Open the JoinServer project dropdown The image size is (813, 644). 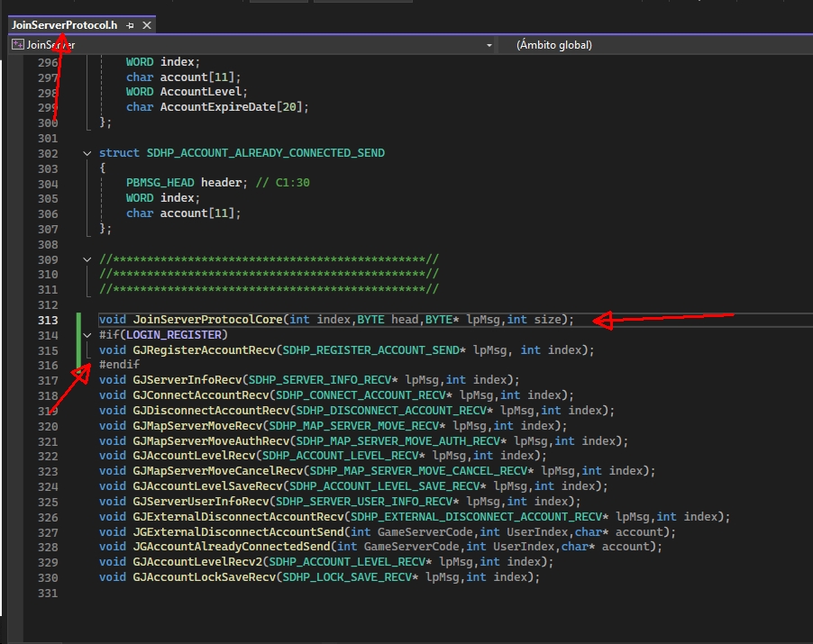point(489,45)
